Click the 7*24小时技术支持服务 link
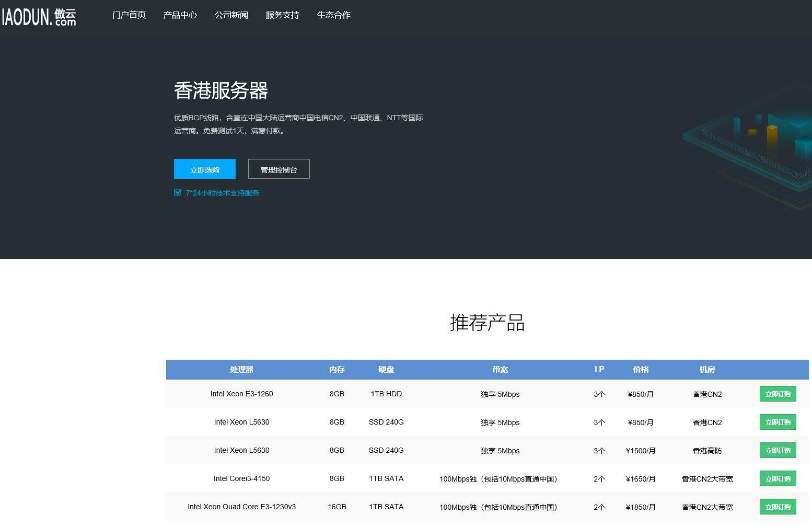The width and height of the screenshot is (812, 526). [222, 192]
